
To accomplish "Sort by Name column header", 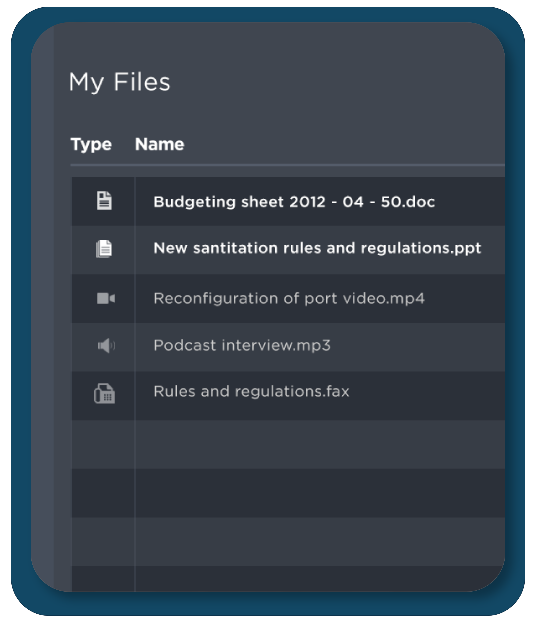I will click(159, 144).
